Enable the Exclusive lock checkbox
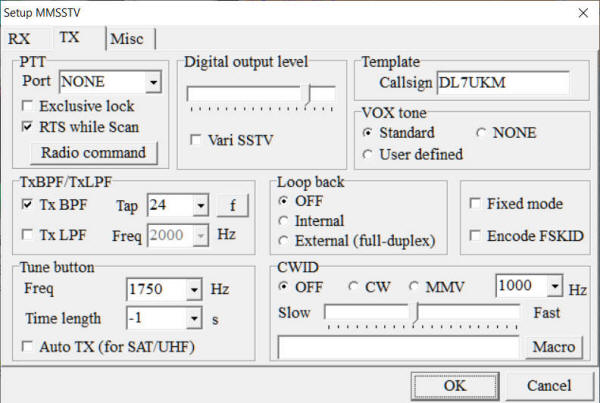 coord(29,106)
